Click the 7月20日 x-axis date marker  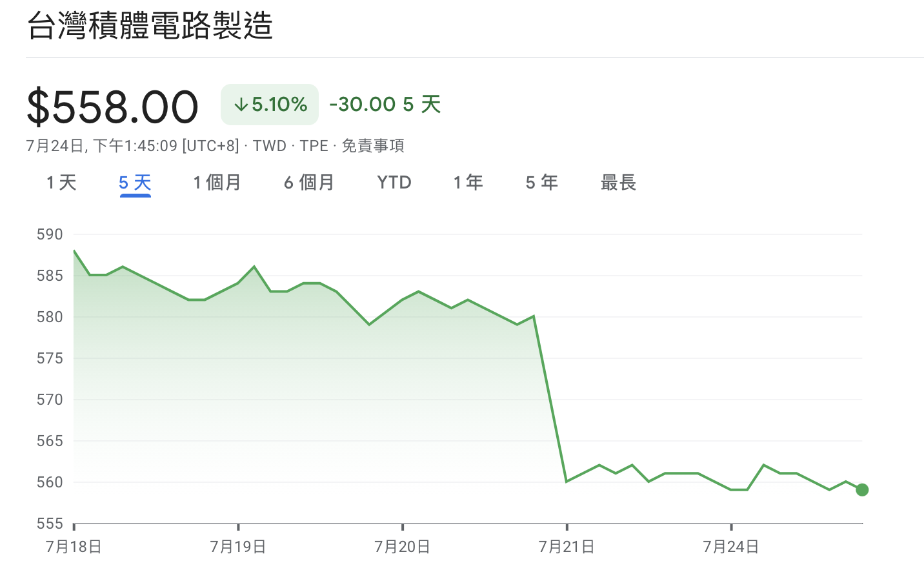pyautogui.click(x=403, y=547)
